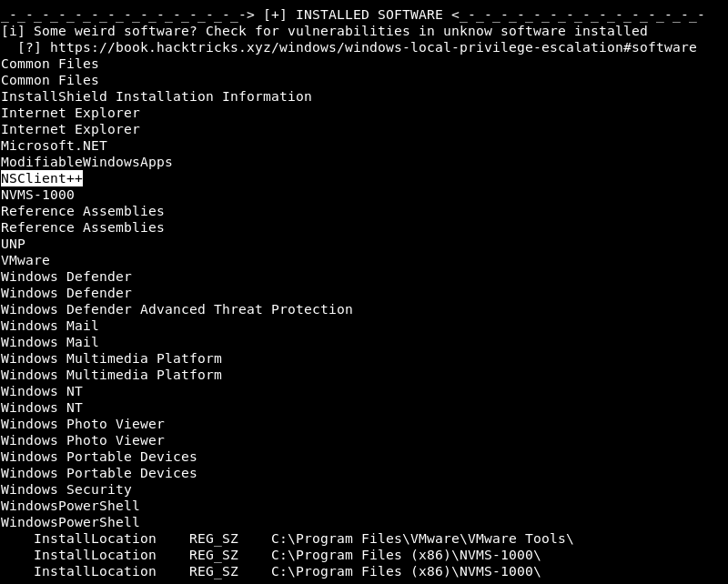
Task: Select the second Internet Explorer line
Action: tap(70, 129)
